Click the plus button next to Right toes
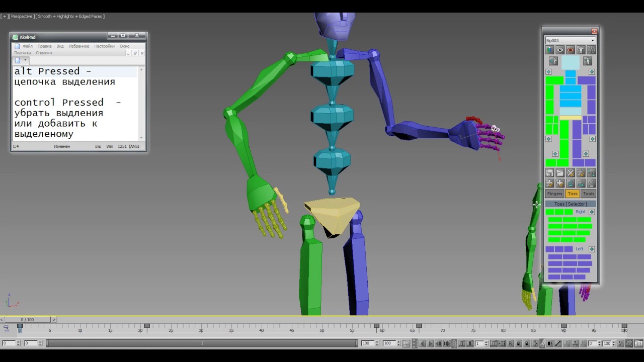Viewport: 644px width, 362px height. click(592, 212)
